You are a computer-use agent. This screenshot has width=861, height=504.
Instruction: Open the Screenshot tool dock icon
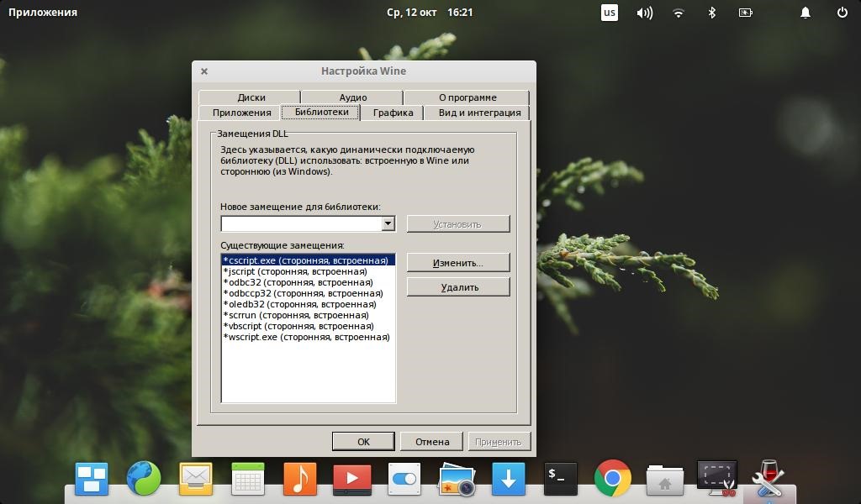tap(717, 479)
